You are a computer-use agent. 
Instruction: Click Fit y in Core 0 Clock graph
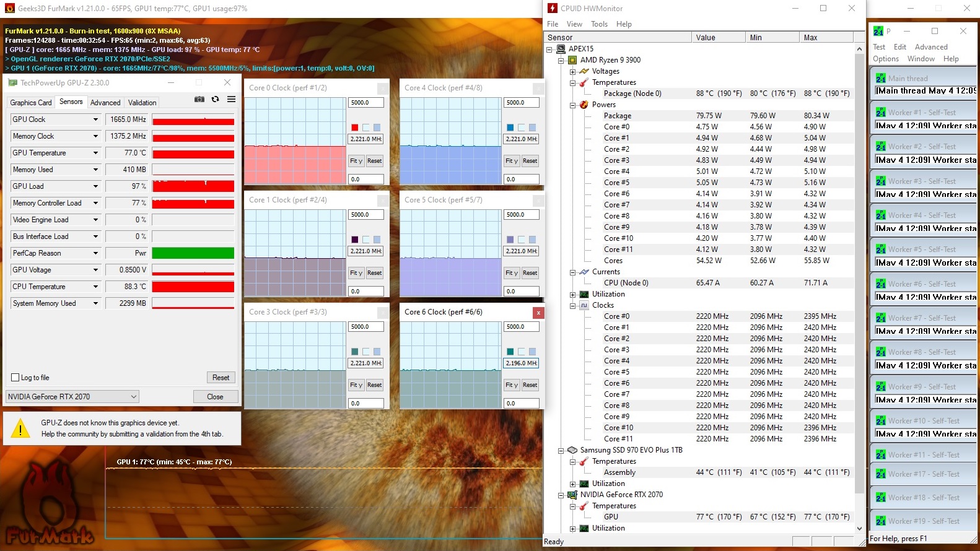point(356,161)
